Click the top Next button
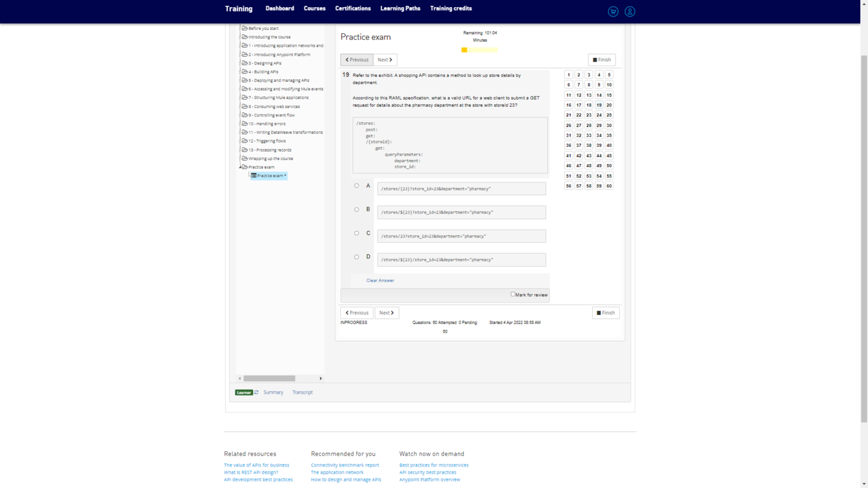Image resolution: width=868 pixels, height=488 pixels. (x=385, y=60)
